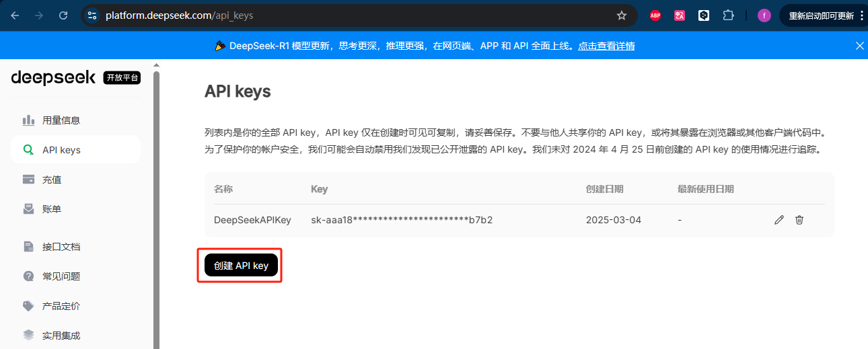Open the purple profile avatar
This screenshot has height=349, width=868.
coord(764,15)
